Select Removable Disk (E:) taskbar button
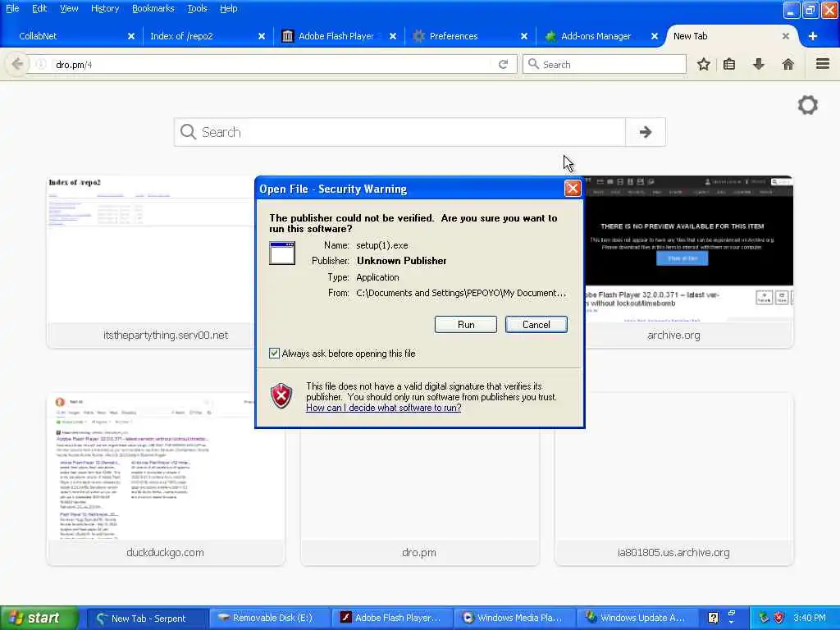Image resolution: width=840 pixels, height=630 pixels. [269, 619]
